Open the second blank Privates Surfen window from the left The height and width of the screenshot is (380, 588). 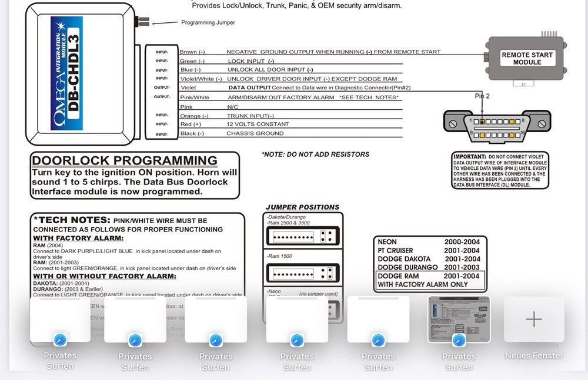(135, 319)
